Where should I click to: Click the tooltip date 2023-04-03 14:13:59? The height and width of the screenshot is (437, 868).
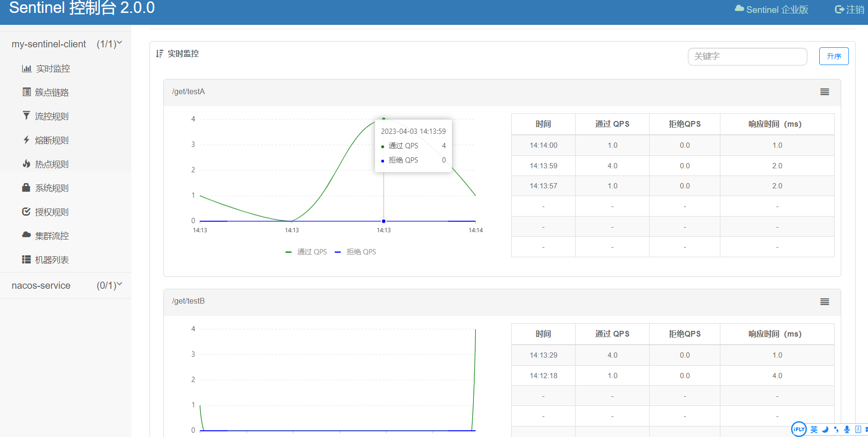413,131
